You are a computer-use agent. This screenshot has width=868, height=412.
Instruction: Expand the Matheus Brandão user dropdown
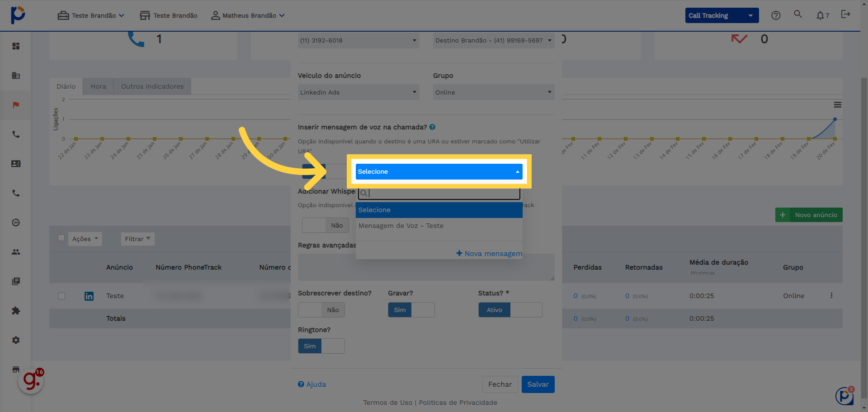(248, 15)
